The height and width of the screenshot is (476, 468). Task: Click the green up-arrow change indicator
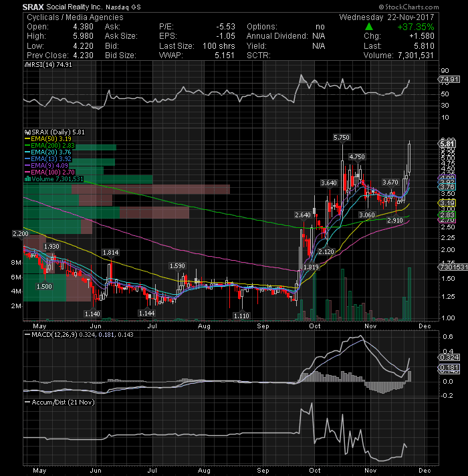coord(369,27)
